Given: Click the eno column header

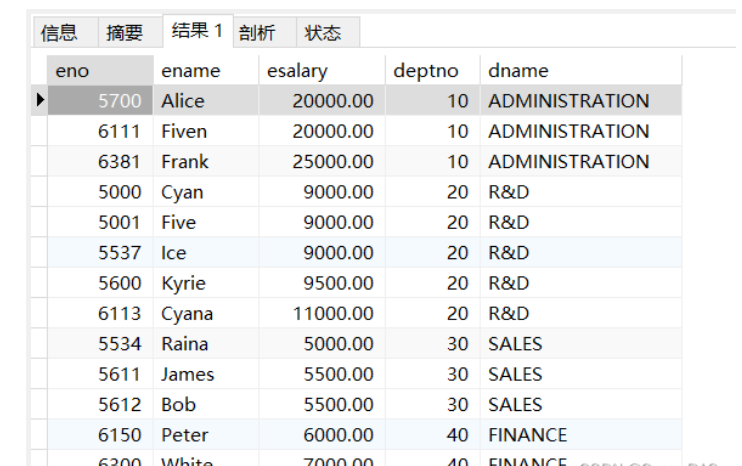Looking at the screenshot, I should point(99,70).
